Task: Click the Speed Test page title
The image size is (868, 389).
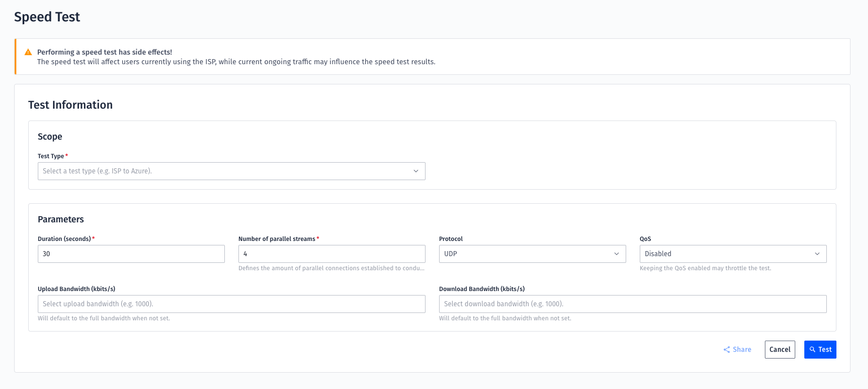Action: point(47,17)
